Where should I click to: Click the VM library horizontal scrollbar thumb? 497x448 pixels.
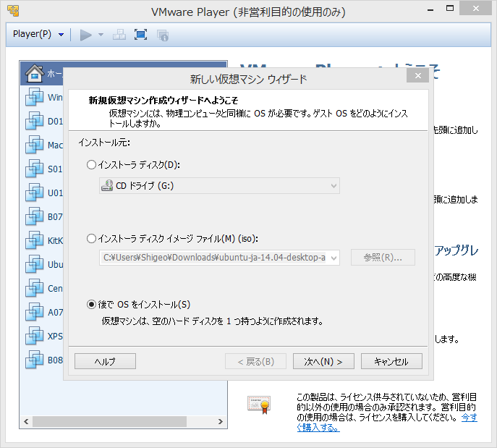click(109, 422)
